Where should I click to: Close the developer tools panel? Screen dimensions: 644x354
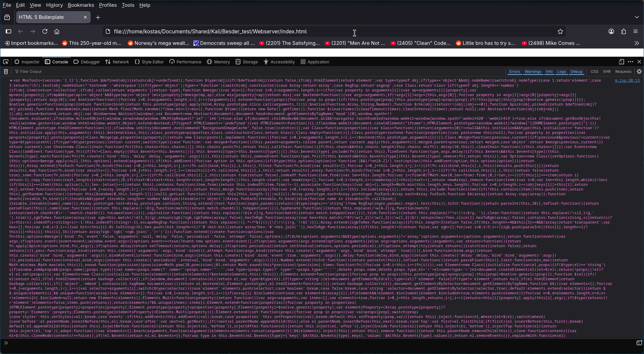[x=639, y=62]
